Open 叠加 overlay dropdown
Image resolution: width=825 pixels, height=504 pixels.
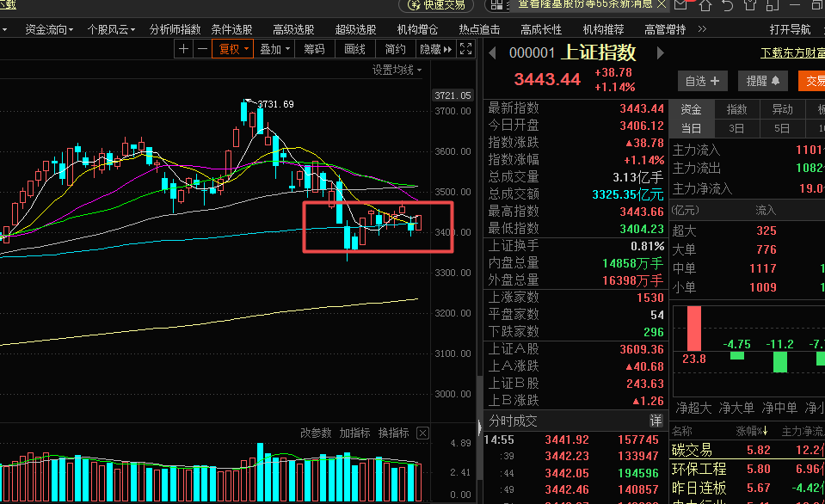pyautogui.click(x=275, y=49)
